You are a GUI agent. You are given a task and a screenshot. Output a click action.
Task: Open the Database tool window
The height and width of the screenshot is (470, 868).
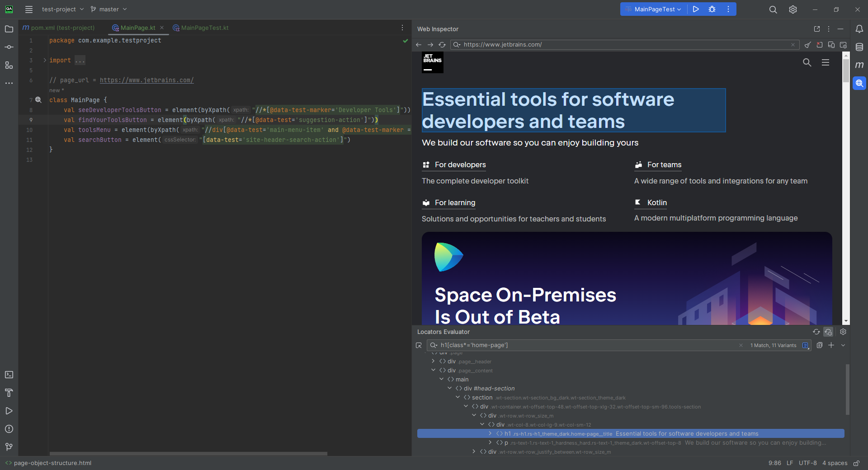[859, 47]
